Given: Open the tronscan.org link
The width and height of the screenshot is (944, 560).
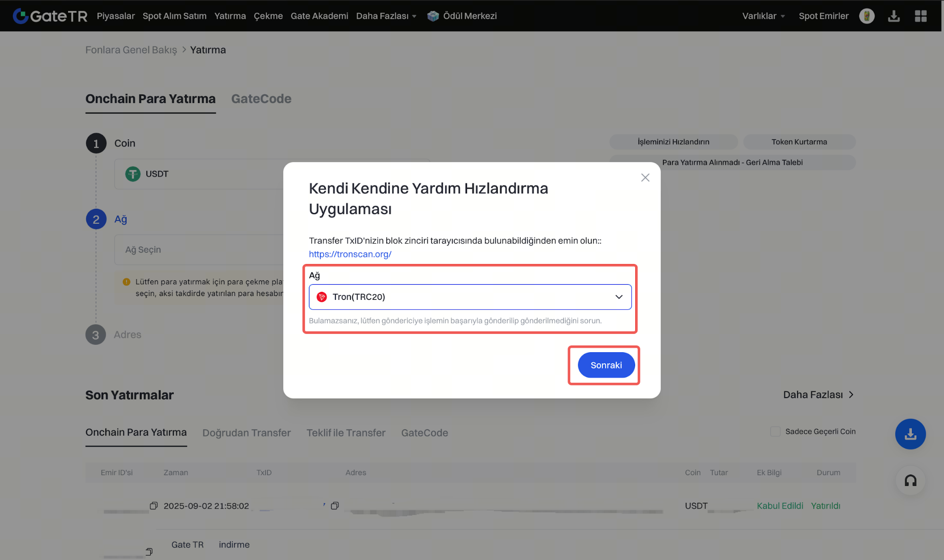Looking at the screenshot, I should (350, 254).
